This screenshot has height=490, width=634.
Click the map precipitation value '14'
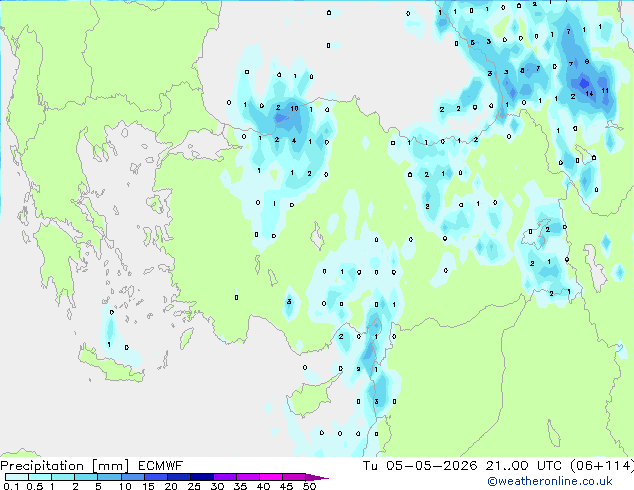pos(590,94)
